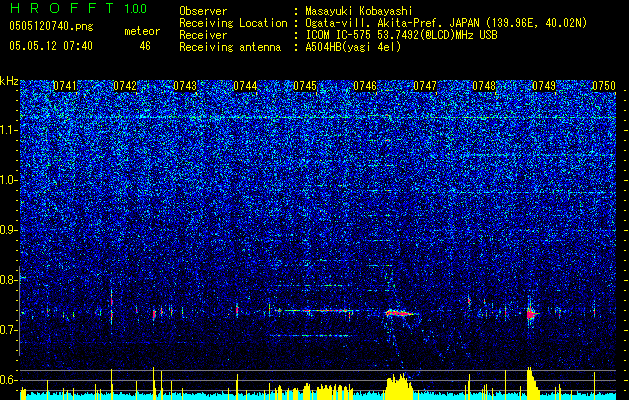Click the 0749 time marker
This screenshot has width=629, height=400.
[544, 86]
